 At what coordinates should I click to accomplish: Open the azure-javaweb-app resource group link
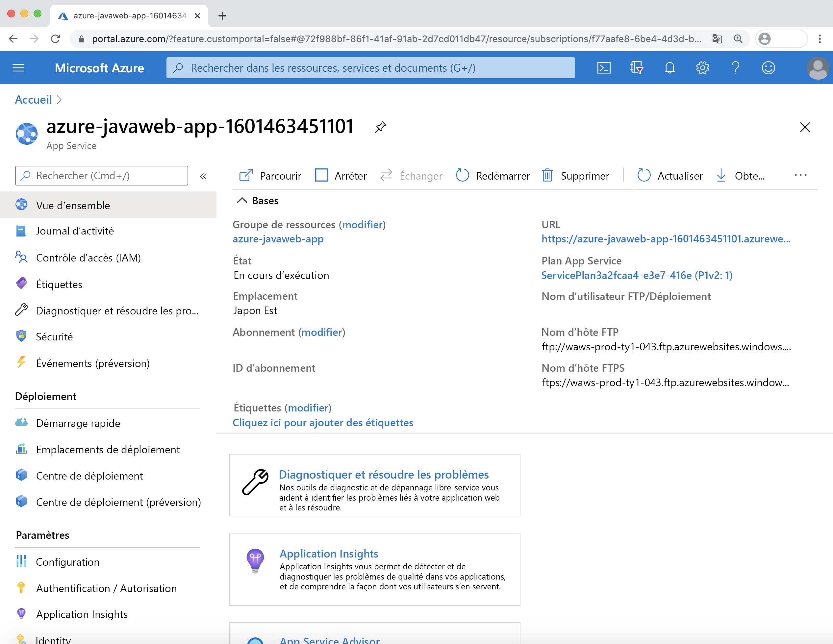(278, 239)
